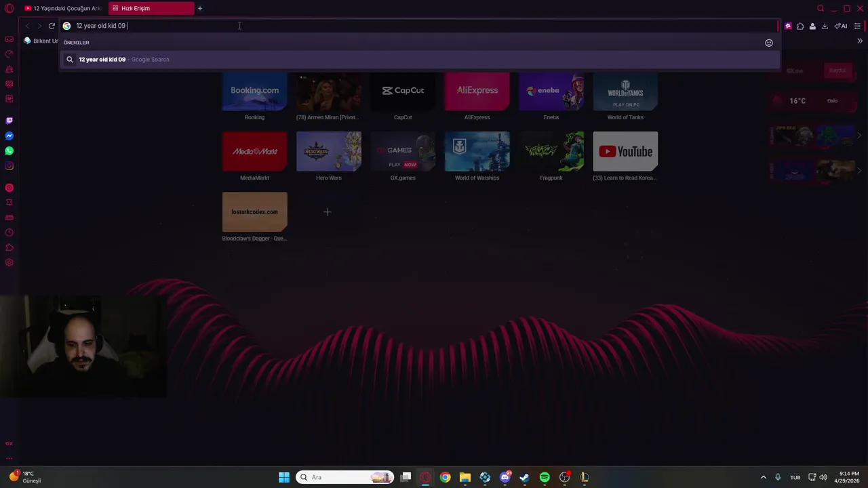
Task: Open the Windows Start menu
Action: coord(284,477)
